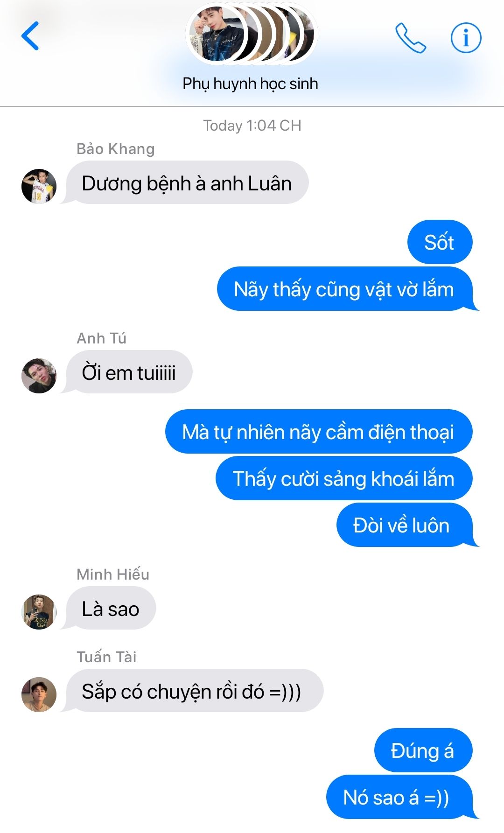Image resolution: width=504 pixels, height=833 pixels.
Task: Tap the back arrow icon
Action: 30,36
